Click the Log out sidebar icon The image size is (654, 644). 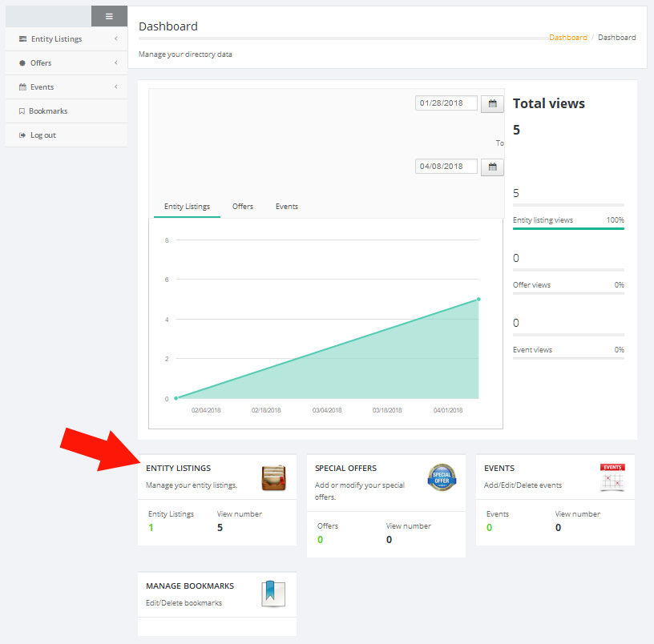(22, 135)
